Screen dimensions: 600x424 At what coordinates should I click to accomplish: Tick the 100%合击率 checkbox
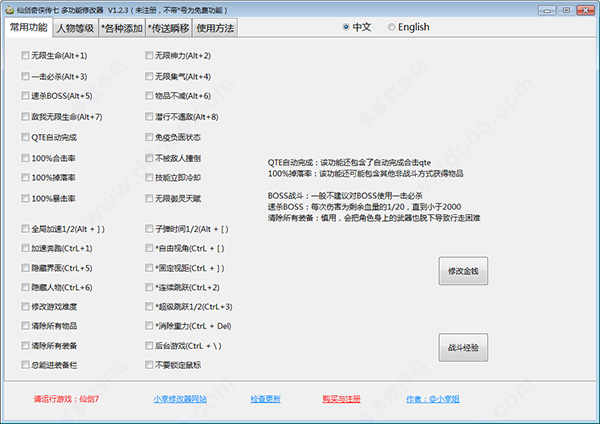(25, 158)
